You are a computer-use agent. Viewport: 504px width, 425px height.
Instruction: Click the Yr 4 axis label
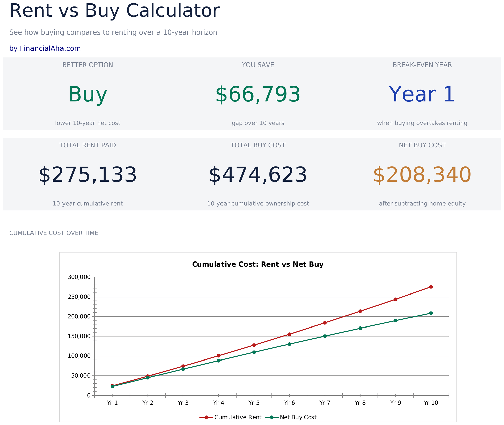[218, 403]
